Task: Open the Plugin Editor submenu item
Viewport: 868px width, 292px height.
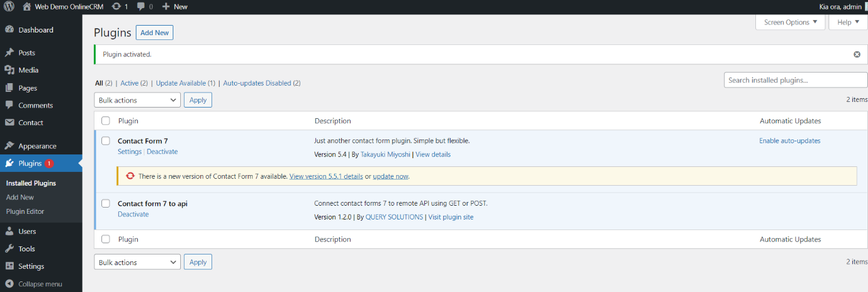Action: tap(25, 211)
